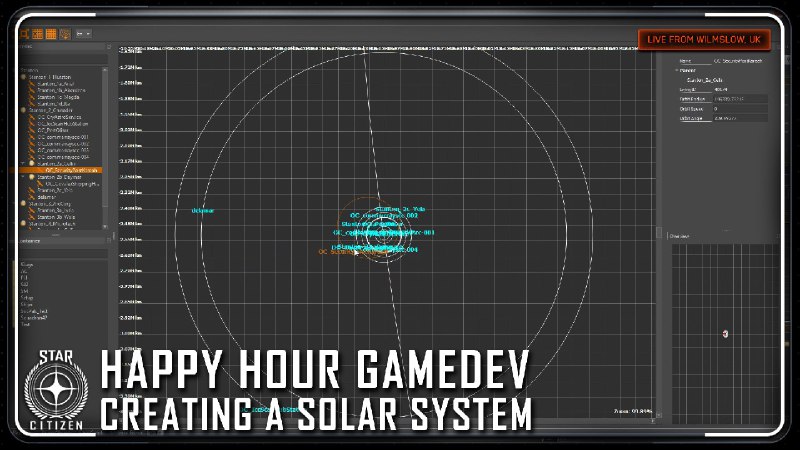Click the Zoom percentage readout

pos(633,411)
